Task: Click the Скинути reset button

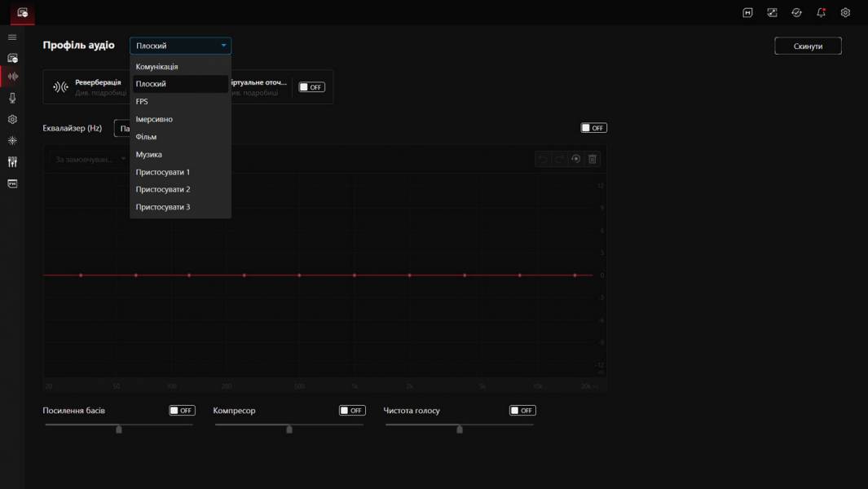Action: click(808, 46)
